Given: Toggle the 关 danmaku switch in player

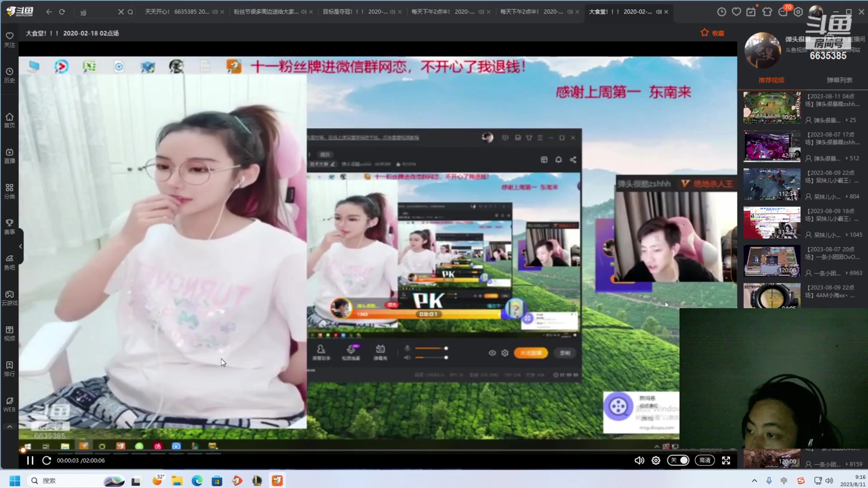Looking at the screenshot, I should [x=678, y=460].
